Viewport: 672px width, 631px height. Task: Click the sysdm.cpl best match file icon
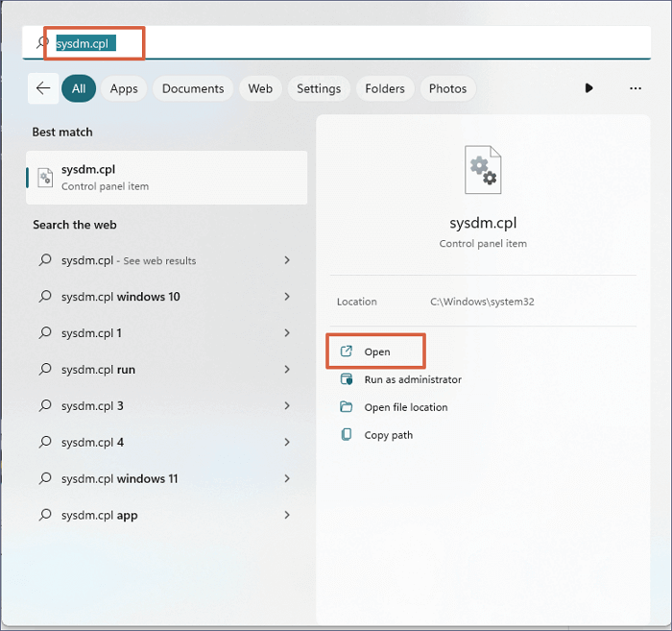45,178
